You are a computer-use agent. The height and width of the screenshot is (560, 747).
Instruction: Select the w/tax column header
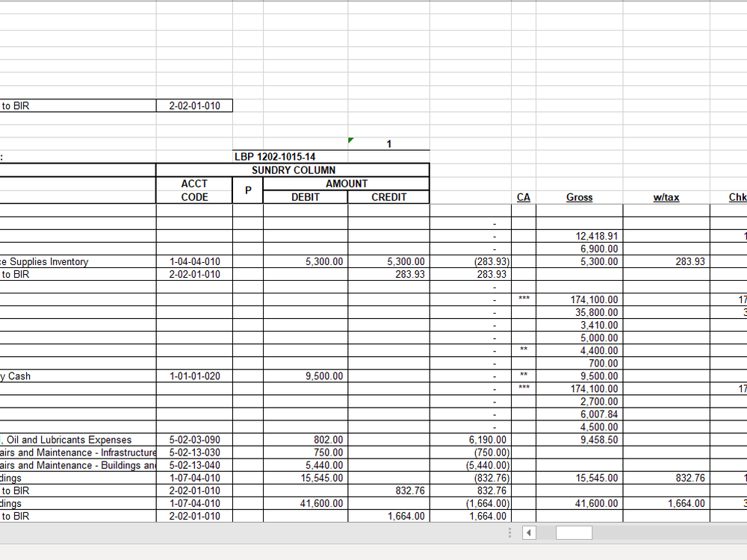pyautogui.click(x=666, y=197)
